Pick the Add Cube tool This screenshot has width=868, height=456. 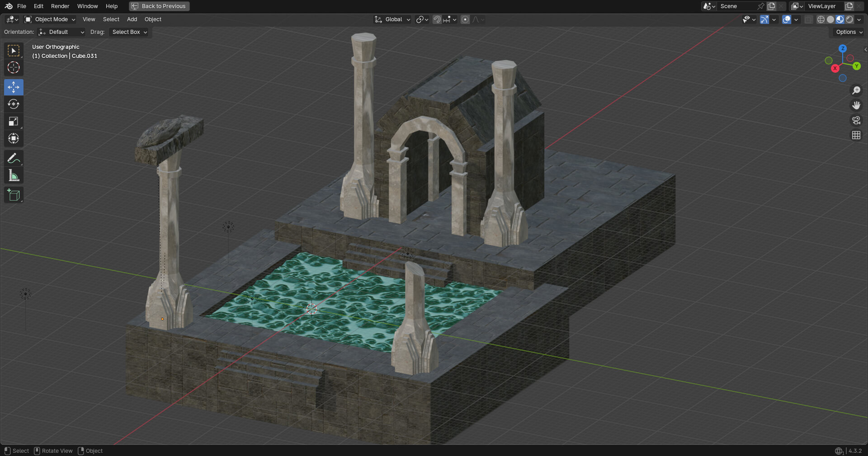click(14, 195)
